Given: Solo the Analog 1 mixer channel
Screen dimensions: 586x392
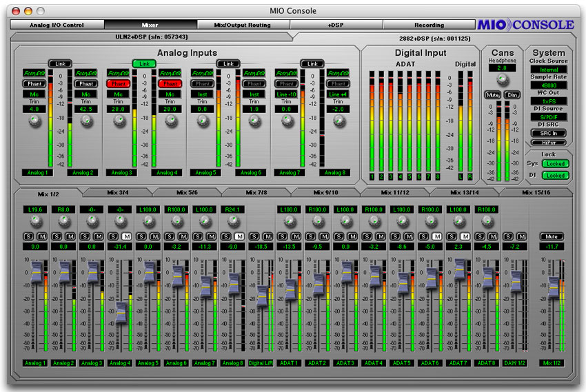Looking at the screenshot, I should click(x=28, y=236).
